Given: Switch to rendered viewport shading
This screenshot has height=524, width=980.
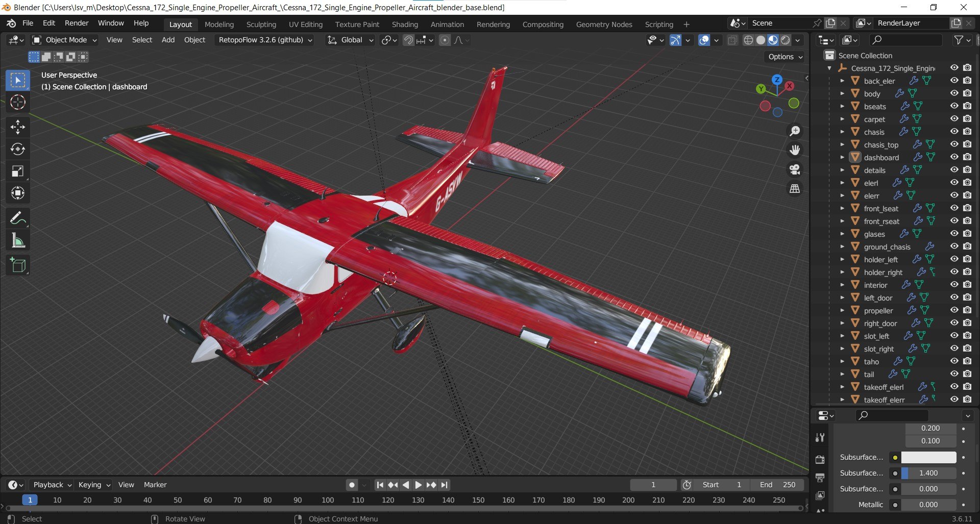Looking at the screenshot, I should click(x=786, y=40).
